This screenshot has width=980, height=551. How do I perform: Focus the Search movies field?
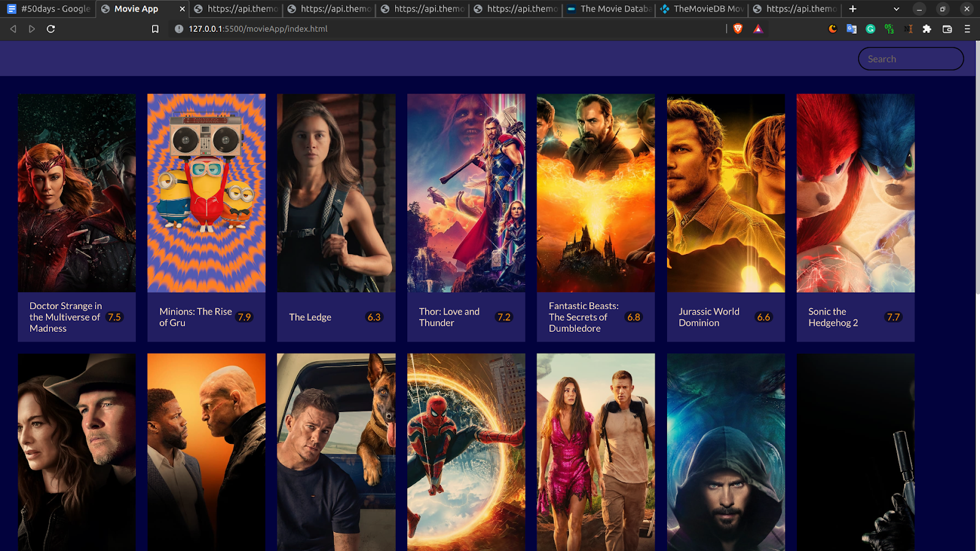pos(911,59)
